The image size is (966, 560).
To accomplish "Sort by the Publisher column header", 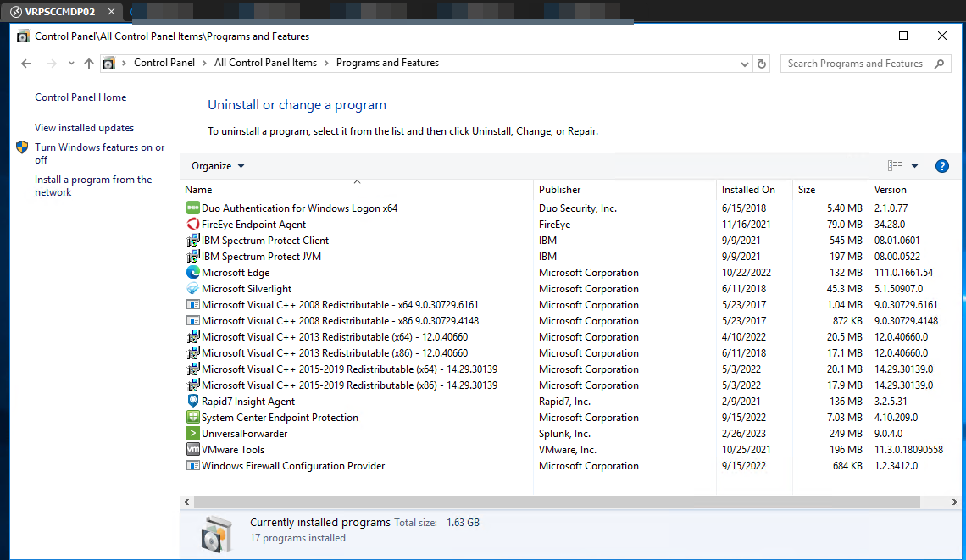I will (625, 190).
